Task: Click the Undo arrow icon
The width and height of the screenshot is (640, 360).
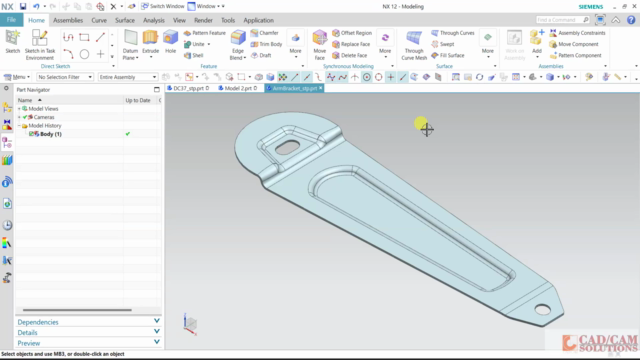Action: (x=36, y=7)
